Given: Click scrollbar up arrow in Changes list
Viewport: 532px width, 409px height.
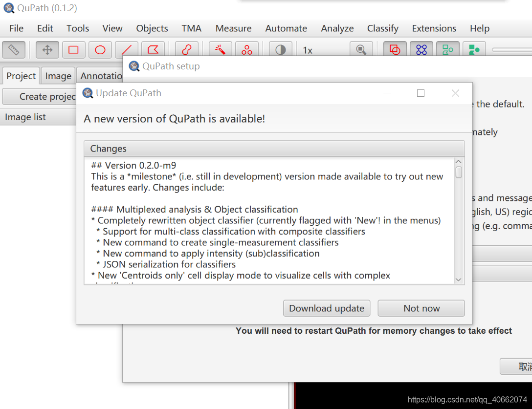Looking at the screenshot, I should point(458,161).
